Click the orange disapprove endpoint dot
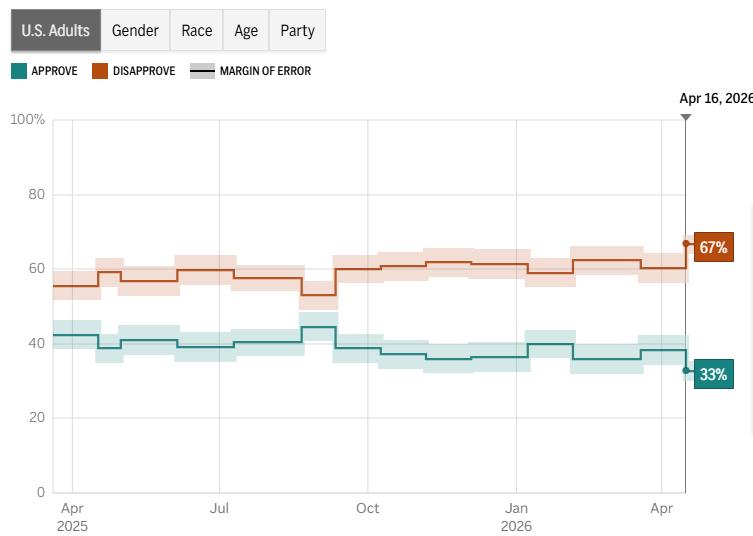The height and width of the screenshot is (536, 753). pyautogui.click(x=686, y=243)
